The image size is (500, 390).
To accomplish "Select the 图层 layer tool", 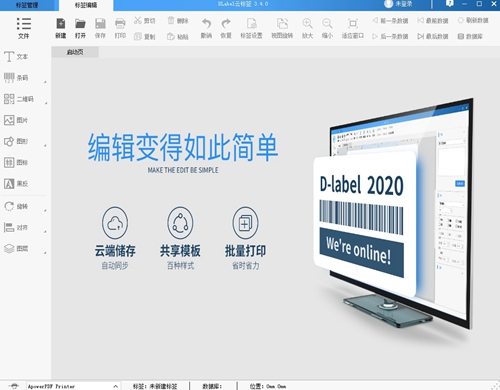I will (16, 248).
